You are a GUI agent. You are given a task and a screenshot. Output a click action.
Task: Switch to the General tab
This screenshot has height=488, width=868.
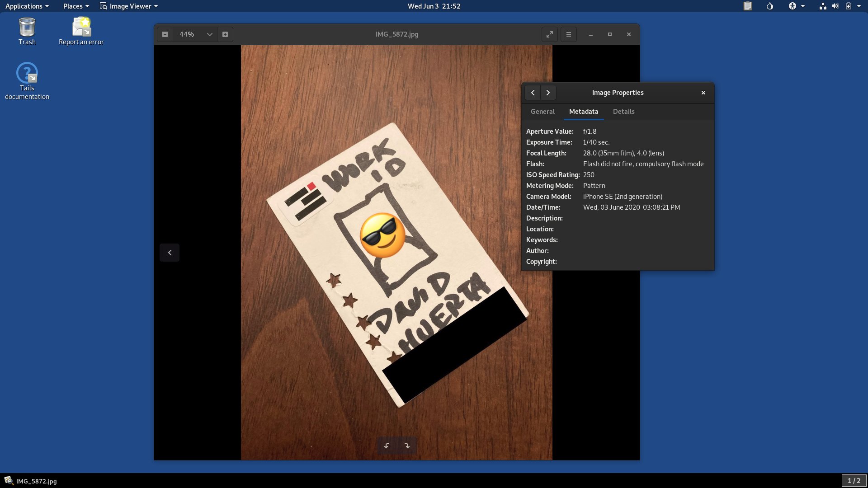tap(542, 112)
